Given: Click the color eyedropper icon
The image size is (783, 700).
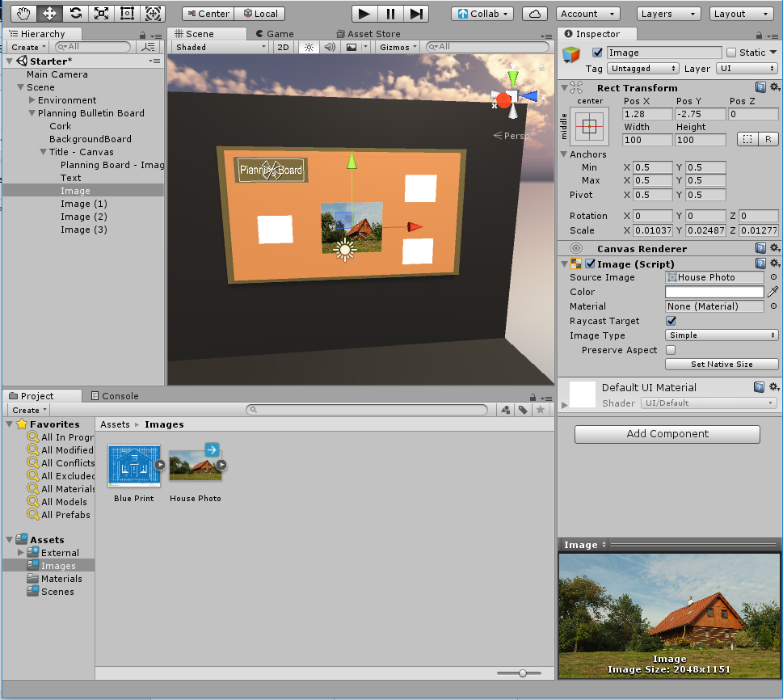Looking at the screenshot, I should point(772,292).
